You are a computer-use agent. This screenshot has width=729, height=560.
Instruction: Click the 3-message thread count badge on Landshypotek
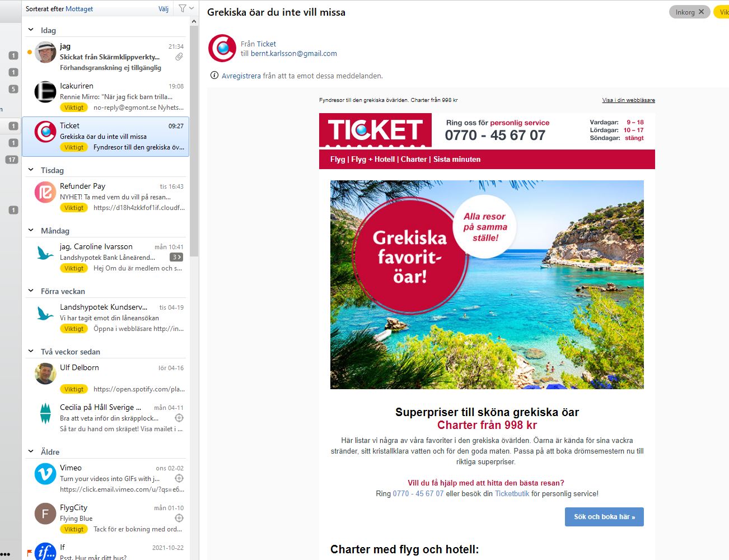click(x=176, y=257)
